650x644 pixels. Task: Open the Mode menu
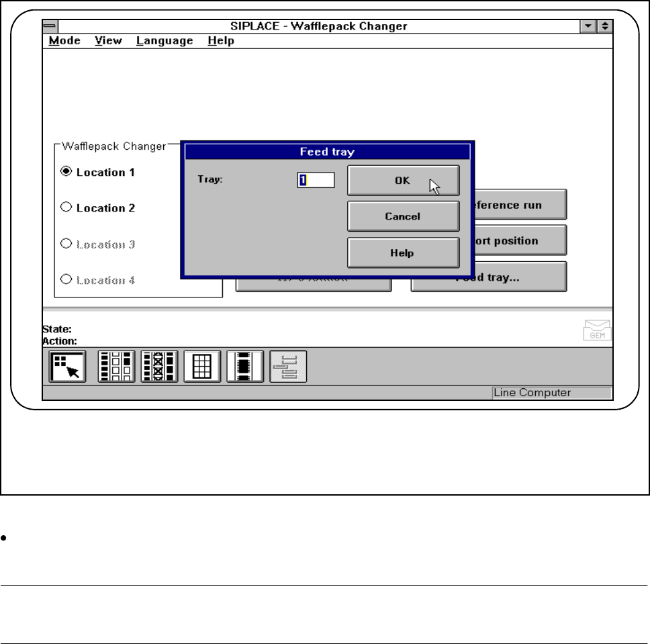click(64, 41)
